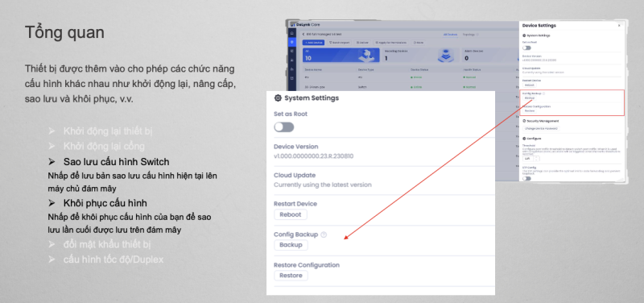Viewport: 644px width, 303px height.
Task: Select the highlighted device icon in sidebar
Action: pos(292,43)
